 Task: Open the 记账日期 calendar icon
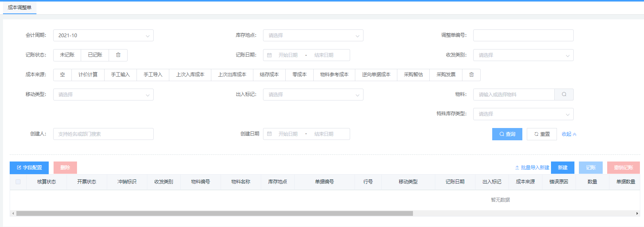(270, 55)
